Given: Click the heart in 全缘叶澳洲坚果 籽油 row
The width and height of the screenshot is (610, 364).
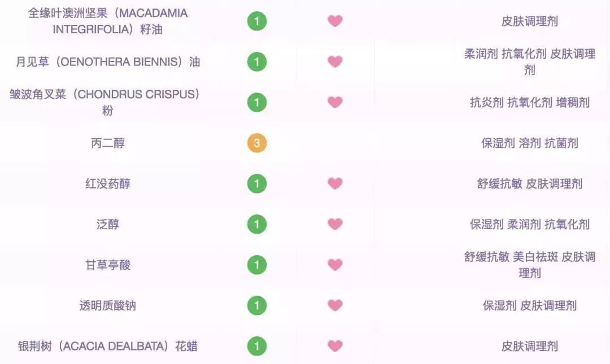Looking at the screenshot, I should click(335, 21).
